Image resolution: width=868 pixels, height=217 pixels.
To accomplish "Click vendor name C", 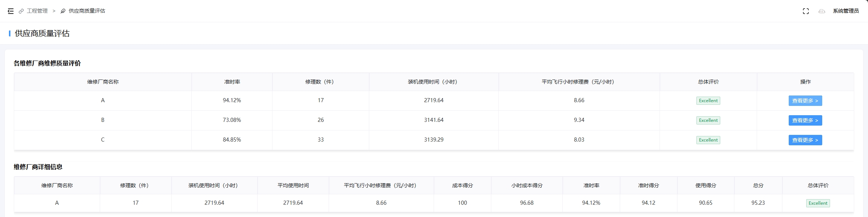I will (103, 140).
